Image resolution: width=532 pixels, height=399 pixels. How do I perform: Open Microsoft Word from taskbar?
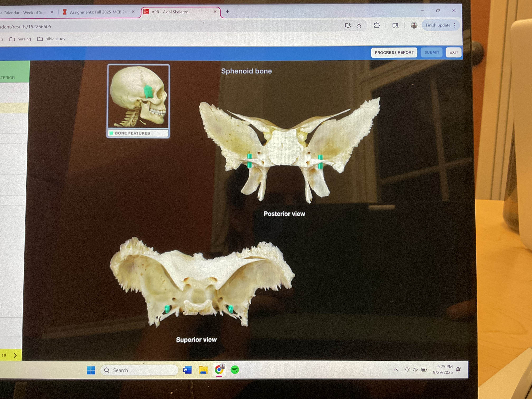coord(187,370)
